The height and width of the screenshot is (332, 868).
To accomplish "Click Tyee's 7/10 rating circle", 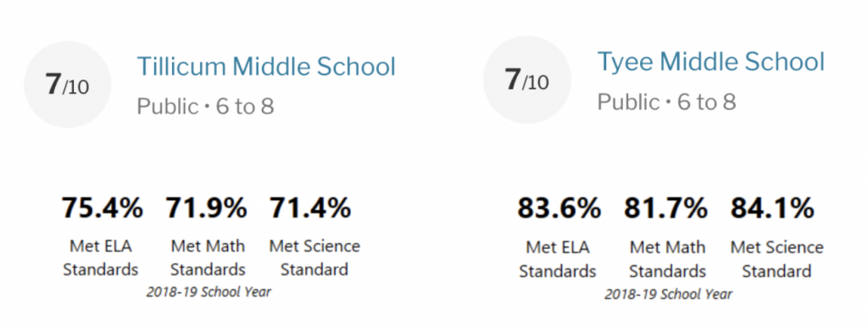I will coord(527,80).
